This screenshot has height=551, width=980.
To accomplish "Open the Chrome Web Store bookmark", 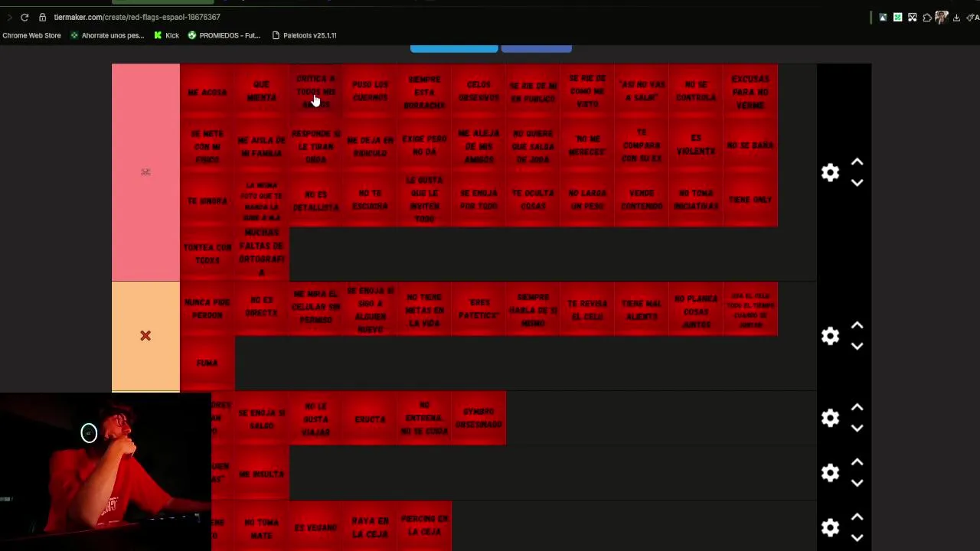I will click(31, 35).
